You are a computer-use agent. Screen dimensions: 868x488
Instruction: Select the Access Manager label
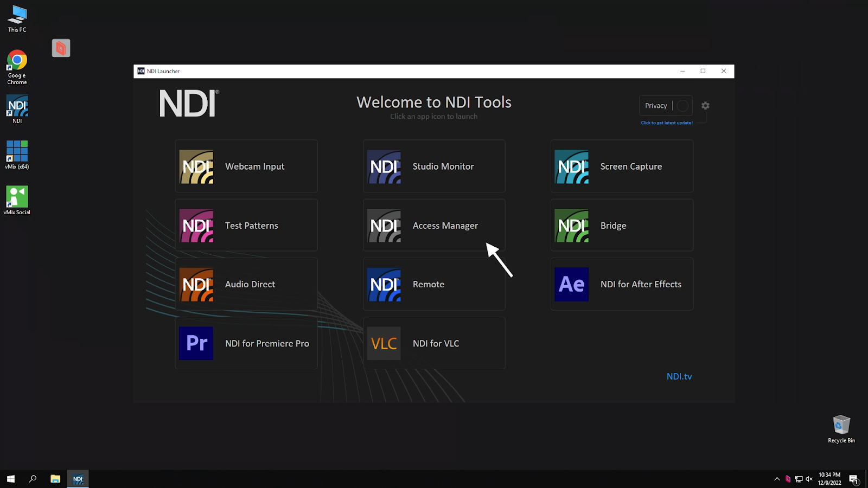coord(445,226)
